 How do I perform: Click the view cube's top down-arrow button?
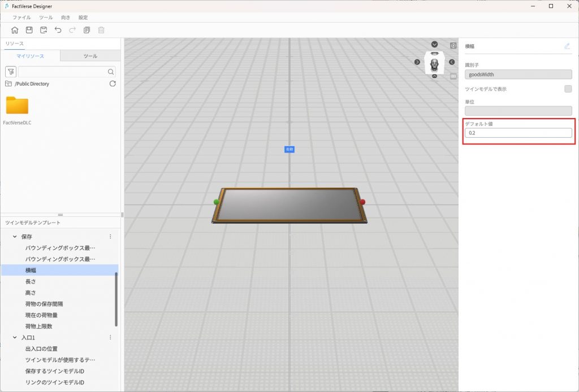[x=434, y=44]
